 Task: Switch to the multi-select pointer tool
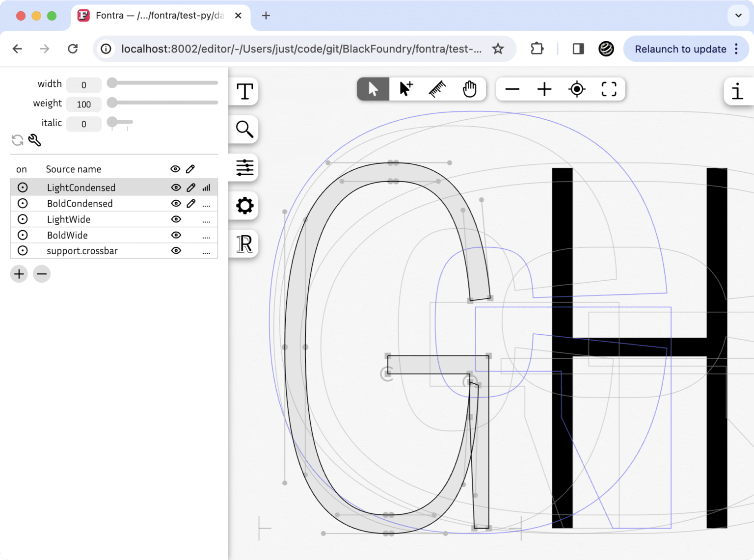[x=404, y=89]
